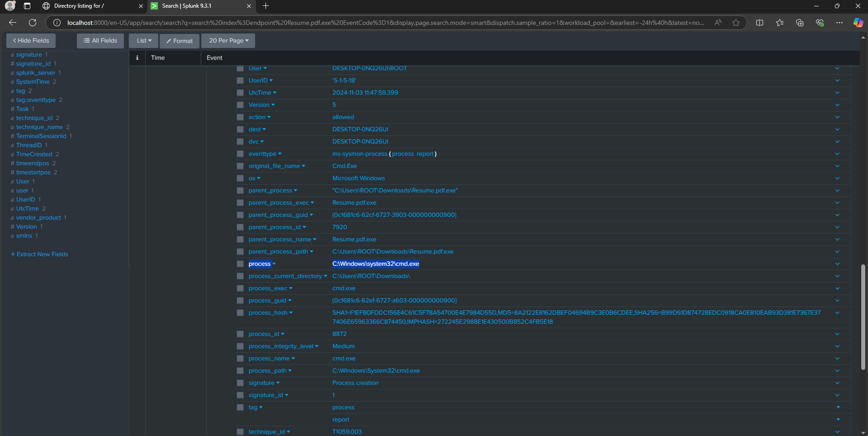Navigate back using the browser back arrow
Screen dimensions: 868x436
coord(12,23)
